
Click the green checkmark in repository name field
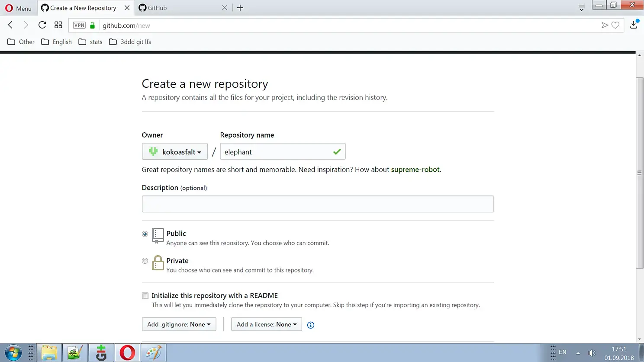tap(337, 152)
